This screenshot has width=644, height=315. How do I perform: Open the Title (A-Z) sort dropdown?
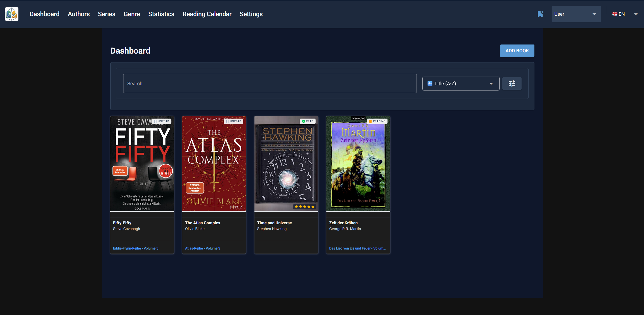click(x=461, y=83)
